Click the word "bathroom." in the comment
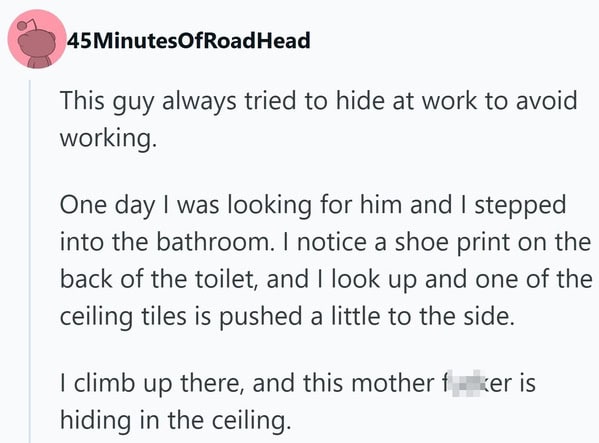The height and width of the screenshot is (443, 599). point(215,242)
